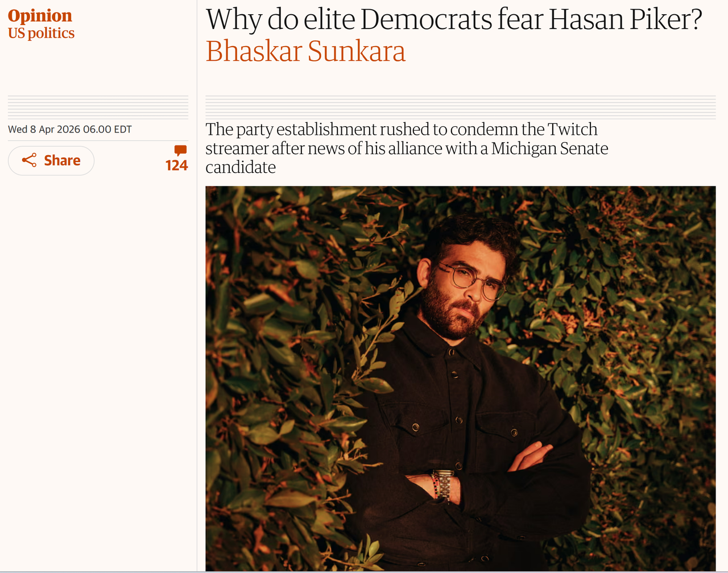Click the striped divider above the standfirst
Screen dimensions: 728x573
coord(461,107)
